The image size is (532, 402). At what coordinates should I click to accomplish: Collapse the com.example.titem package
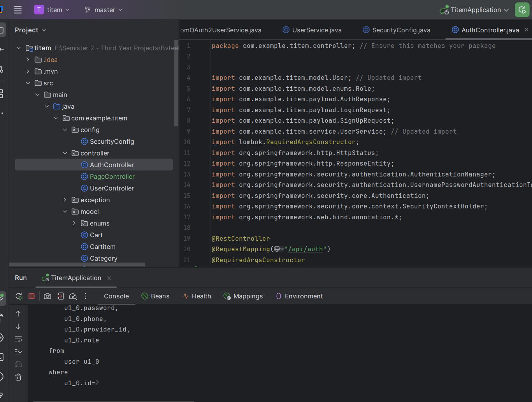[56, 118]
